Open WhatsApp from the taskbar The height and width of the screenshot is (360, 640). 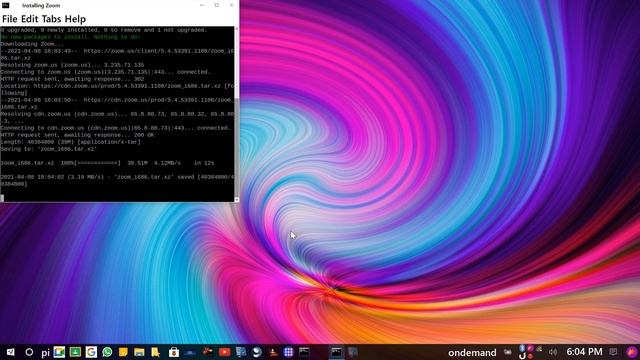(107, 352)
